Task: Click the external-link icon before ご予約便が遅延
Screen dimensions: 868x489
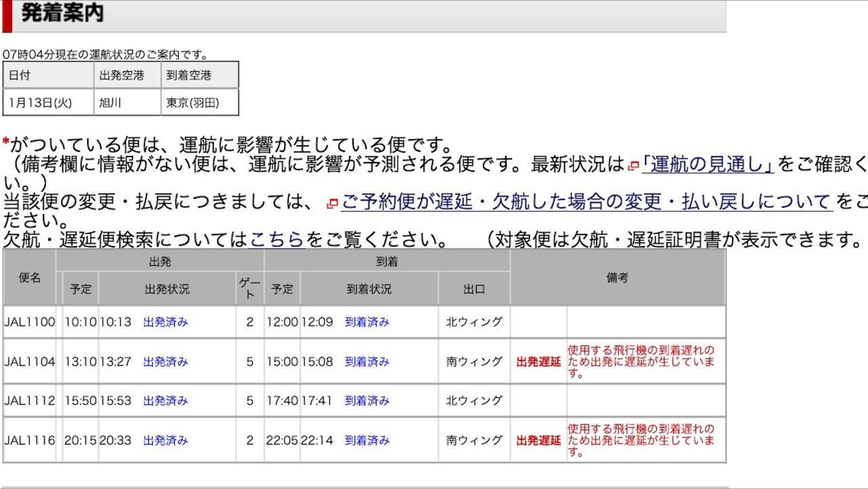Action: click(332, 203)
